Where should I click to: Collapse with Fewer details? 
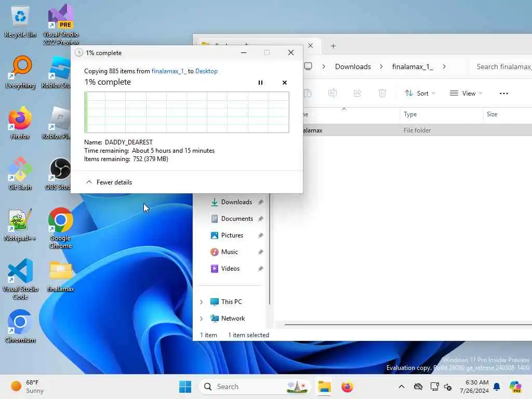tap(109, 182)
